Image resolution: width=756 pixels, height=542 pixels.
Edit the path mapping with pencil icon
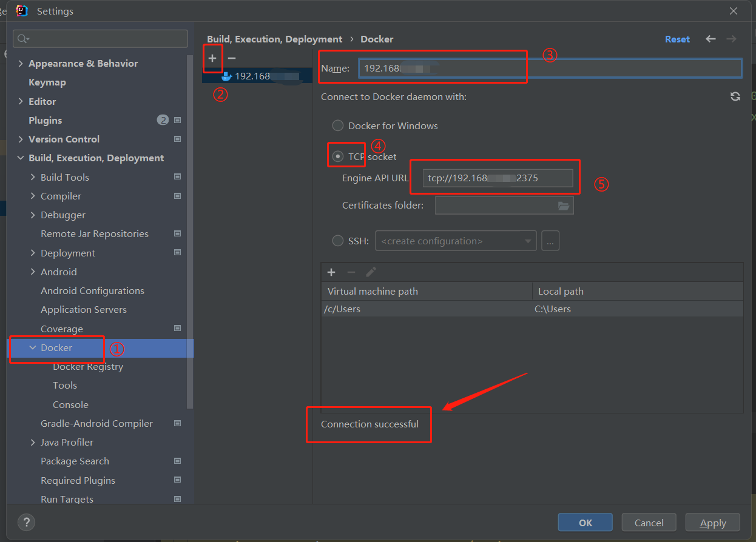371,272
